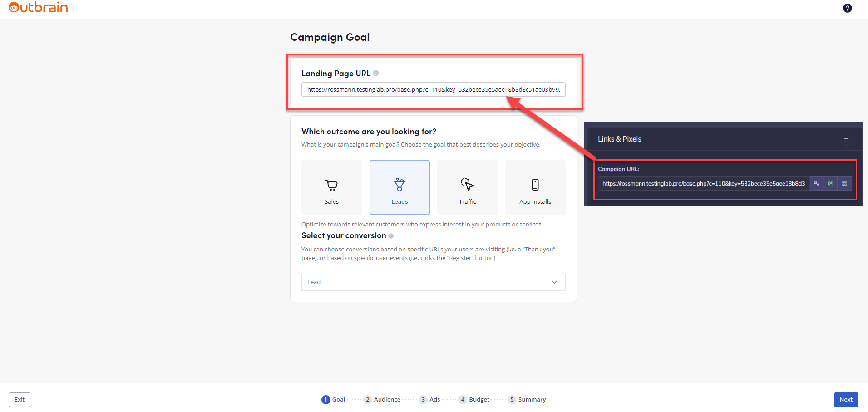Open the QR code icon for Campaign URL
Image resolution: width=868 pixels, height=412 pixels.
pos(845,183)
